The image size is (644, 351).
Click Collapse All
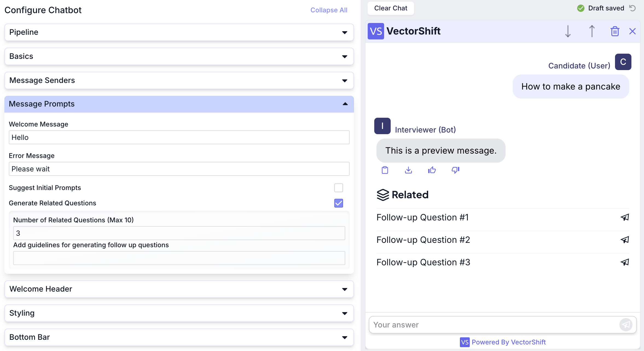tap(329, 10)
